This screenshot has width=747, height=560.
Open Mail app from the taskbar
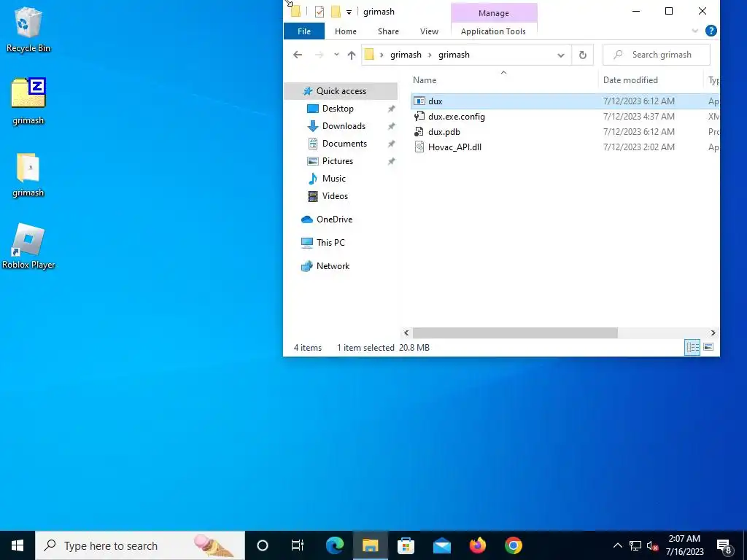[x=441, y=545]
